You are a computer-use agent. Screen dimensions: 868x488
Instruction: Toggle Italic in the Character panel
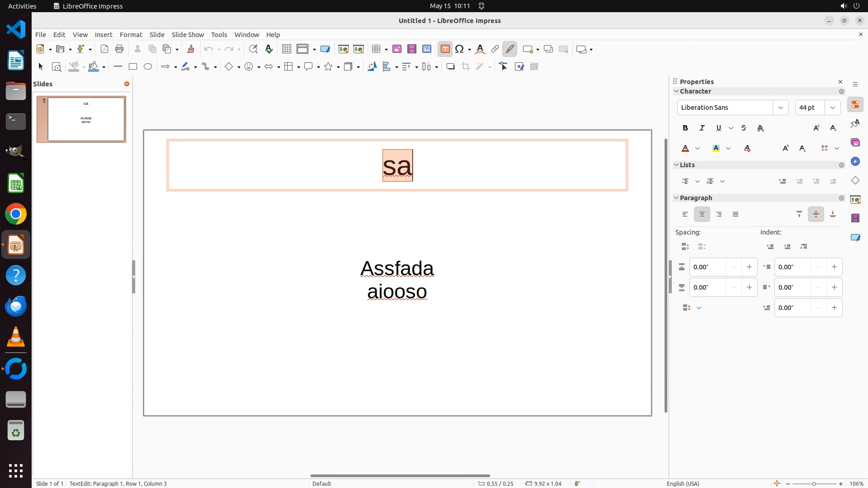pyautogui.click(x=702, y=128)
